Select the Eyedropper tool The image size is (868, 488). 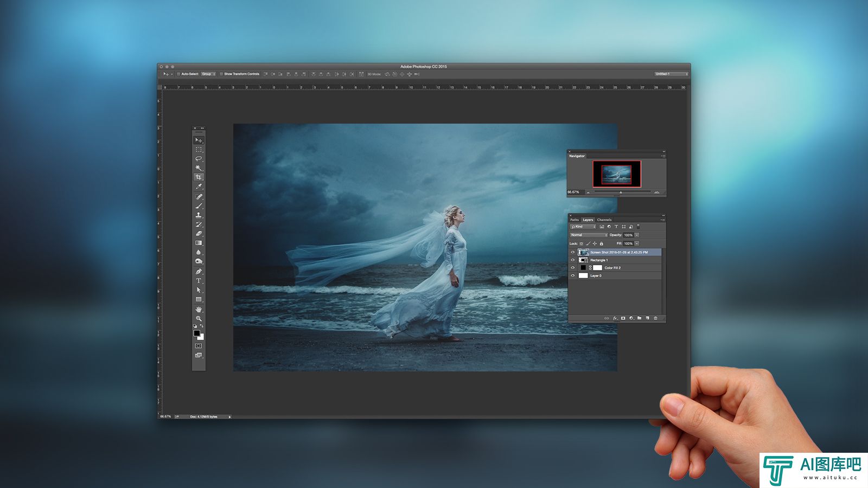coord(199,187)
